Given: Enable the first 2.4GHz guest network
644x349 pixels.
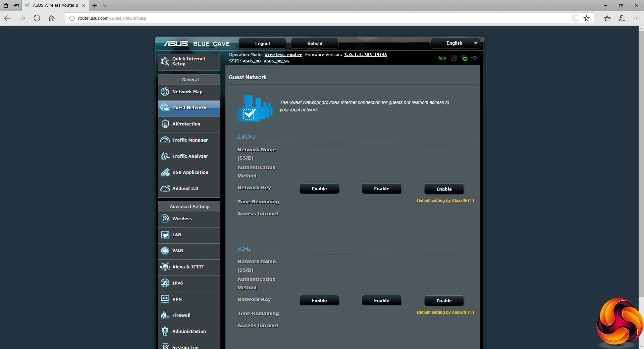Looking at the screenshot, I should (319, 189).
